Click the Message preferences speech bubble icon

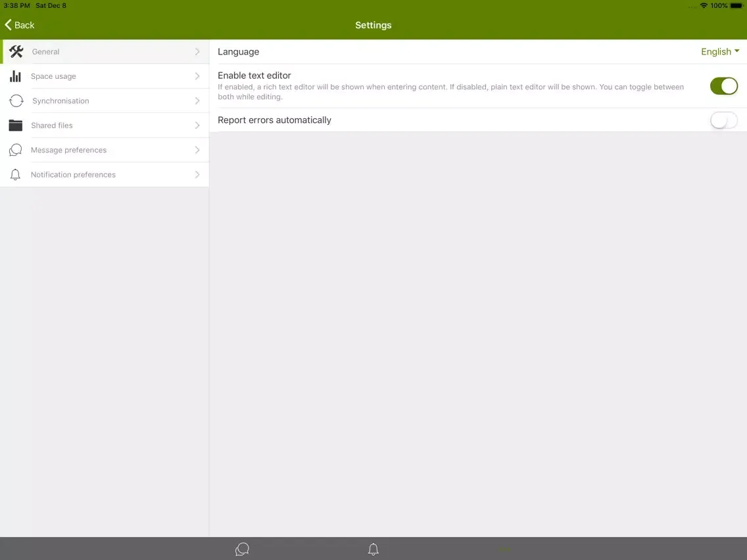tap(16, 150)
